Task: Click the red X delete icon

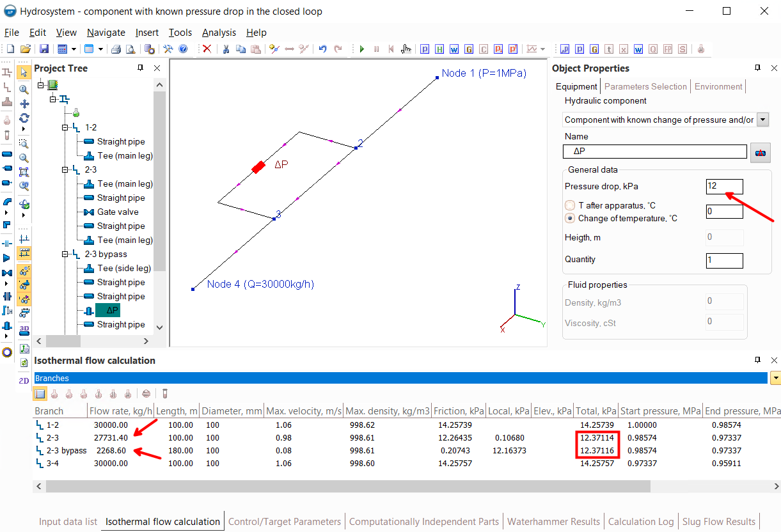Action: coord(207,49)
